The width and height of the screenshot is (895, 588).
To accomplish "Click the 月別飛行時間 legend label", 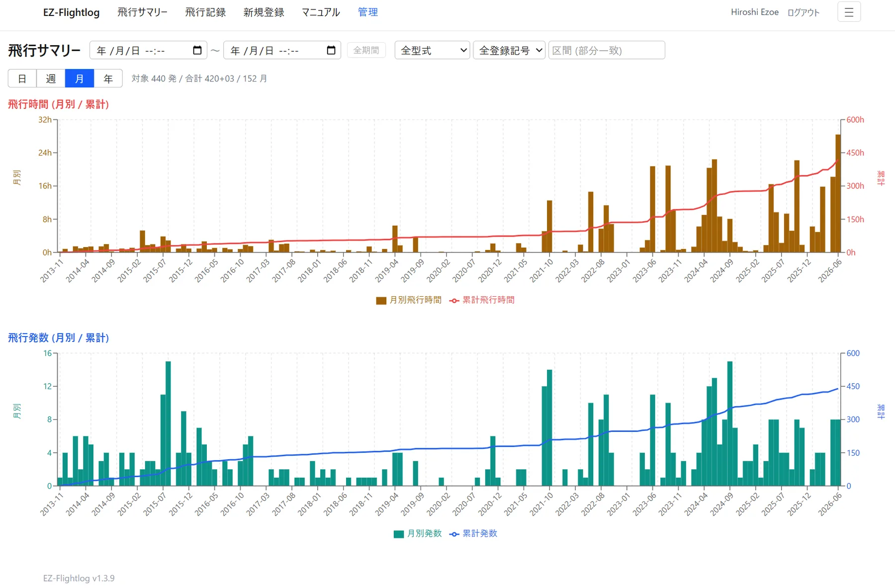I will point(415,300).
